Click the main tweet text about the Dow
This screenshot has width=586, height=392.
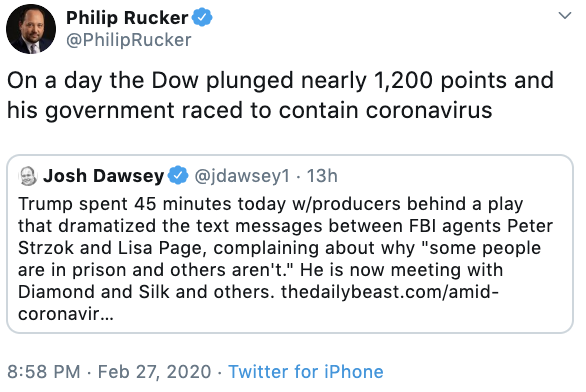coord(280,95)
